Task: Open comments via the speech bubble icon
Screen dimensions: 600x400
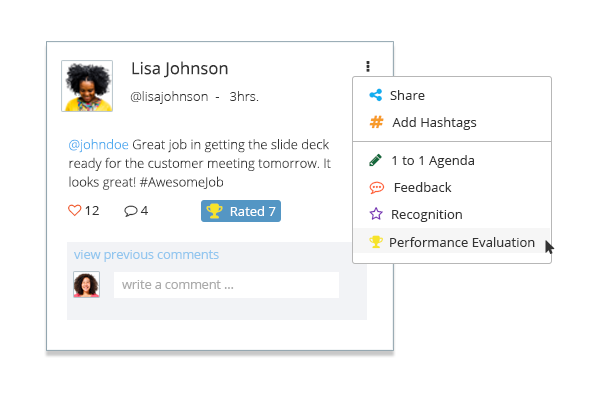Action: tap(130, 211)
